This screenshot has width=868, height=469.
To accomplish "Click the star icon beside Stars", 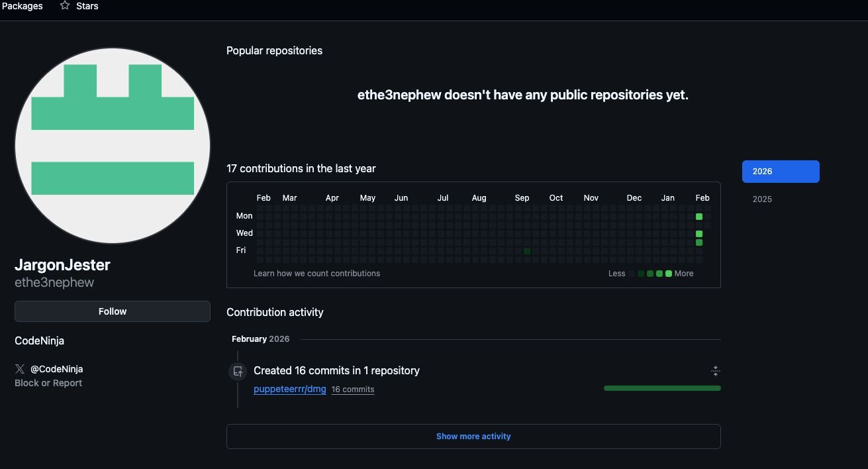I will 65,6.
